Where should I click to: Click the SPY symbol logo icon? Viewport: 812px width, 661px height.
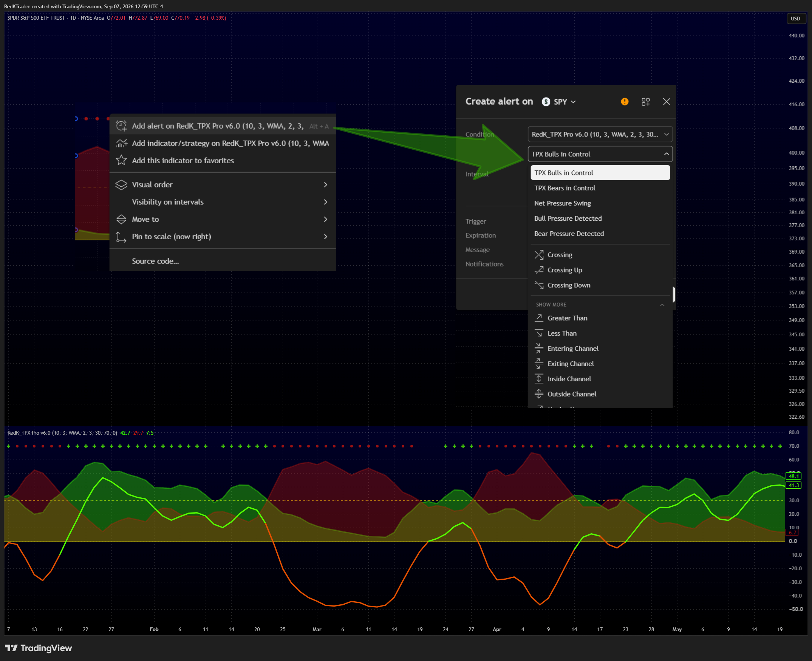click(546, 102)
